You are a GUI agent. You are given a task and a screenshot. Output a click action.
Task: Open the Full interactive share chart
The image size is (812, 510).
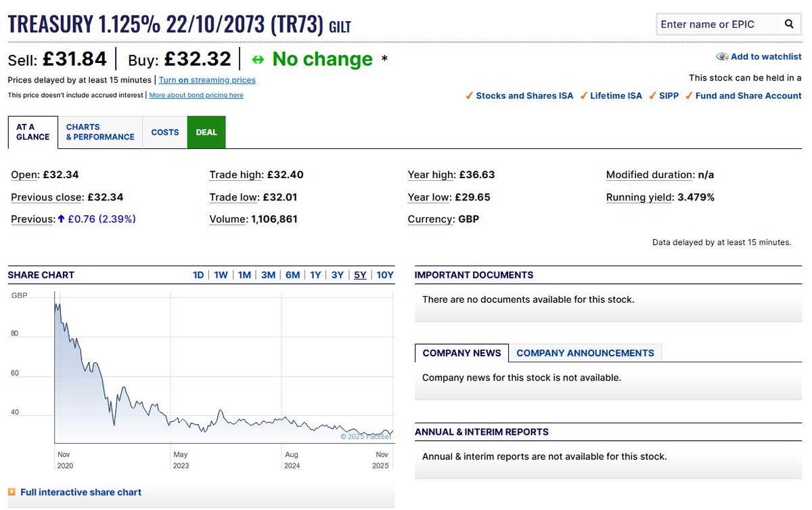coord(81,492)
